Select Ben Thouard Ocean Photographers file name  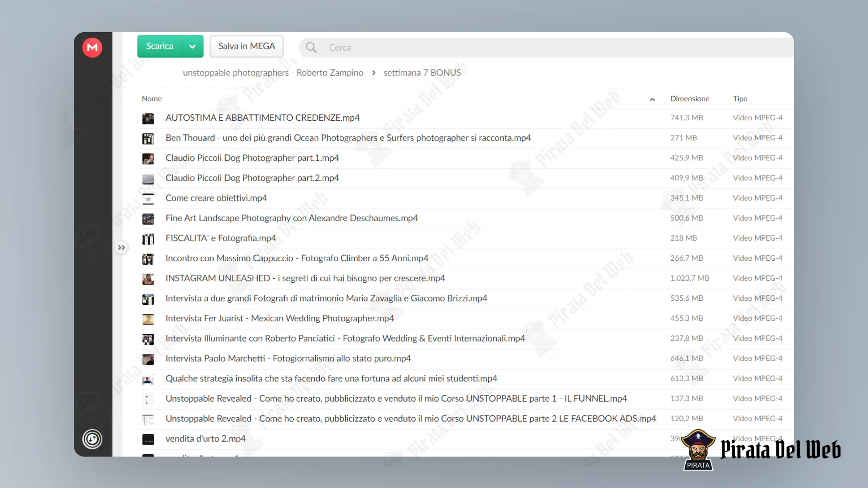point(348,138)
